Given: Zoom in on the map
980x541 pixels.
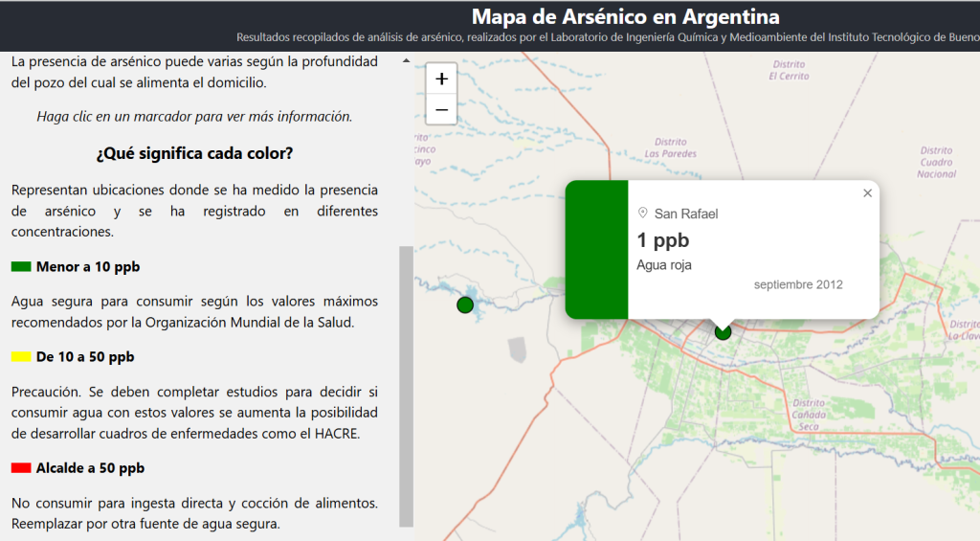Looking at the screenshot, I should pyautogui.click(x=441, y=79).
